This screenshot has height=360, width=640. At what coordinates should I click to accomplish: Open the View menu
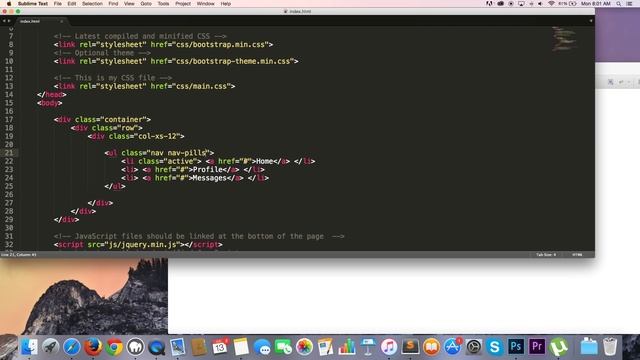point(129,4)
